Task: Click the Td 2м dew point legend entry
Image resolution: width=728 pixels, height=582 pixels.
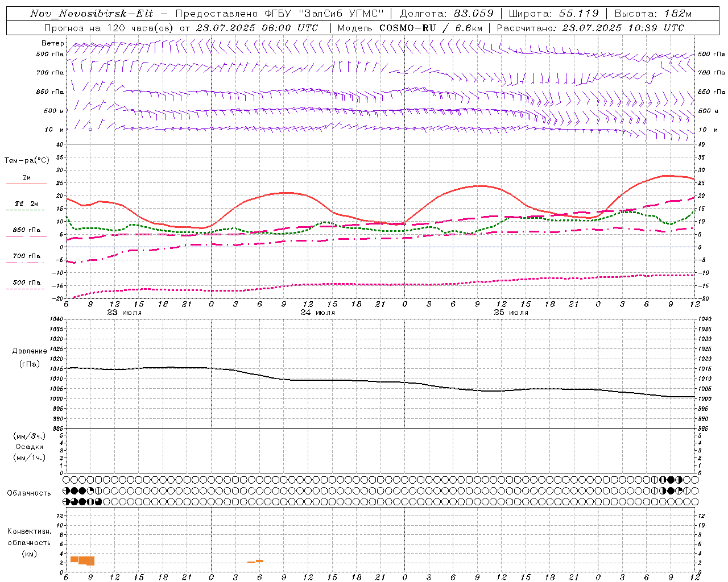Action: [26, 203]
